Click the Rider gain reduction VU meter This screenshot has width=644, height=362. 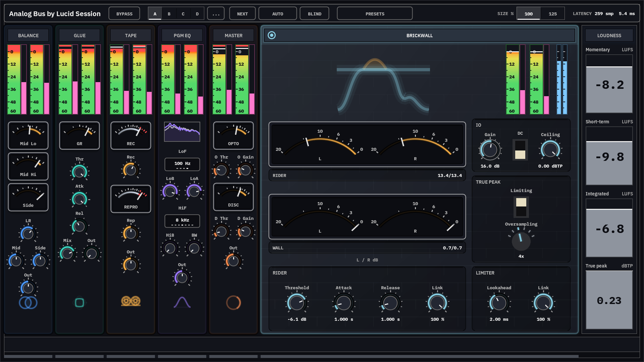[x=367, y=144]
